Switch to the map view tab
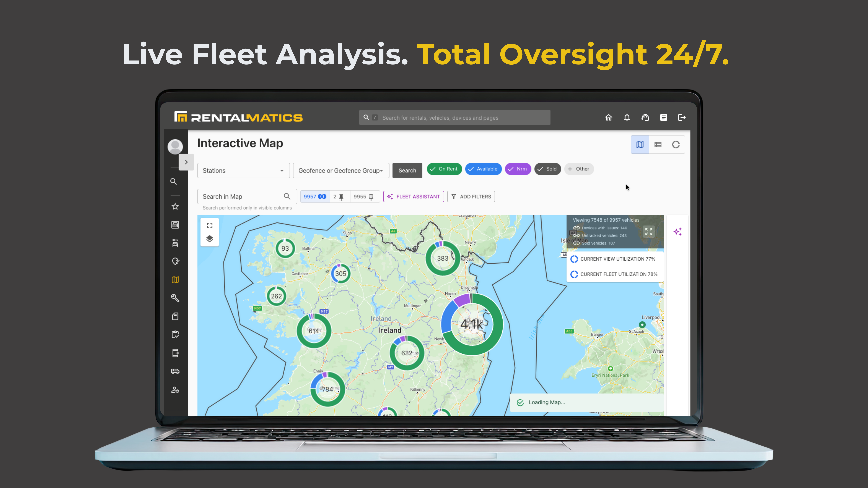This screenshot has width=868, height=488. pyautogui.click(x=640, y=144)
